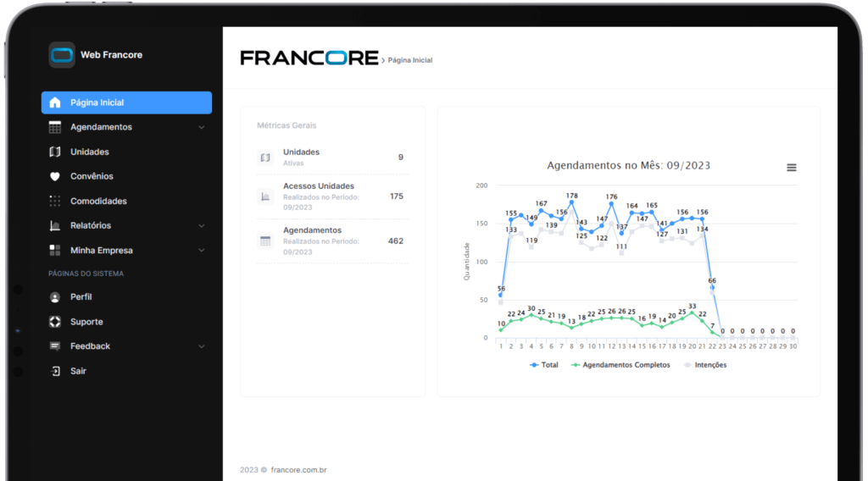The width and height of the screenshot is (868, 481).
Task: Click the home icon in Página Inicial
Action: tap(55, 102)
